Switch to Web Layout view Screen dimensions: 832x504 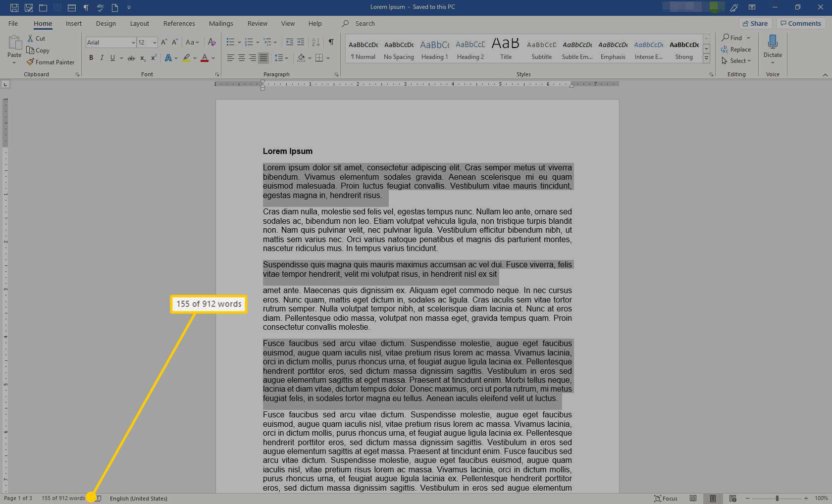click(733, 499)
